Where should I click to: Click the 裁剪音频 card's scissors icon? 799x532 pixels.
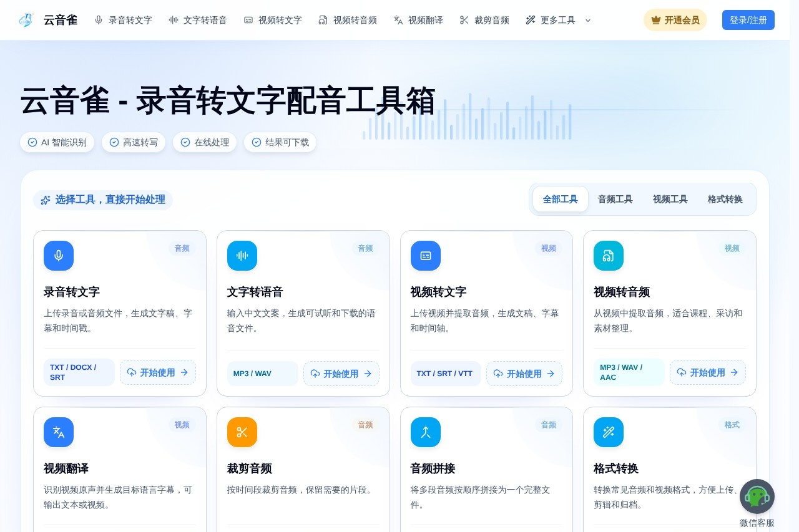[x=242, y=432]
